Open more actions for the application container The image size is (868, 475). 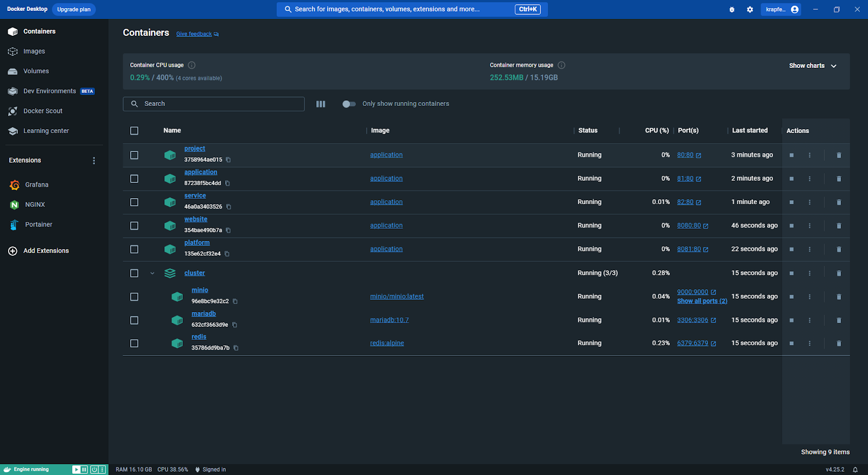(x=809, y=179)
